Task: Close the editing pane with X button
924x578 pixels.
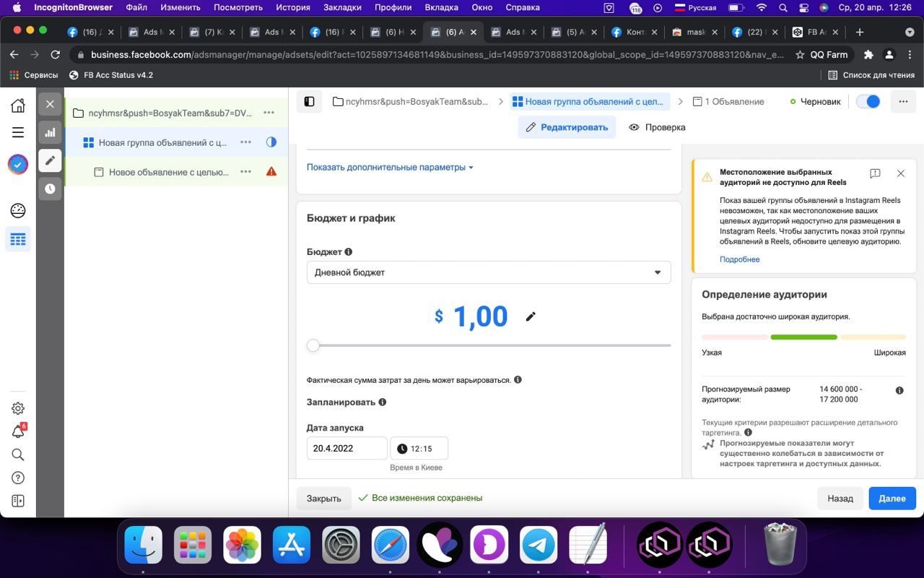Action: [x=50, y=104]
